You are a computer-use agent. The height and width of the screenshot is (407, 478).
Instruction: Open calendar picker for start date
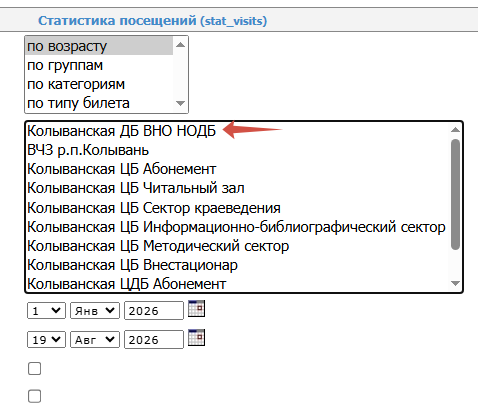pyautogui.click(x=196, y=309)
